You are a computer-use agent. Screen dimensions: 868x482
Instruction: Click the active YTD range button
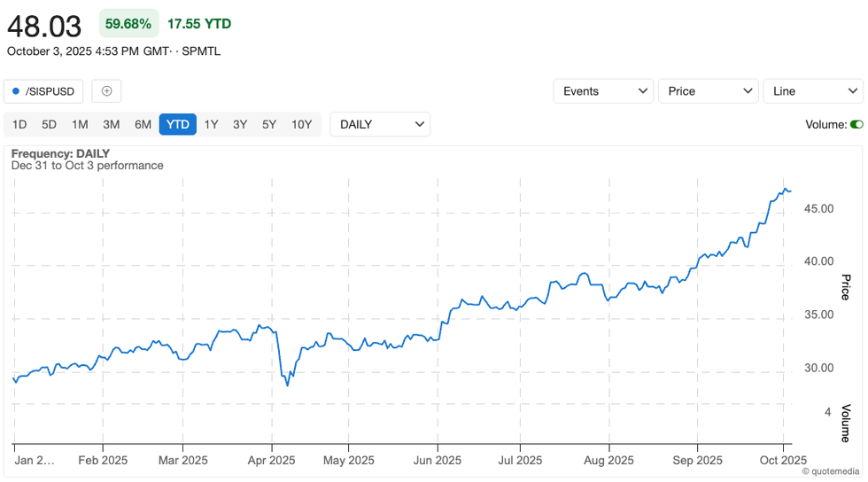coord(178,124)
